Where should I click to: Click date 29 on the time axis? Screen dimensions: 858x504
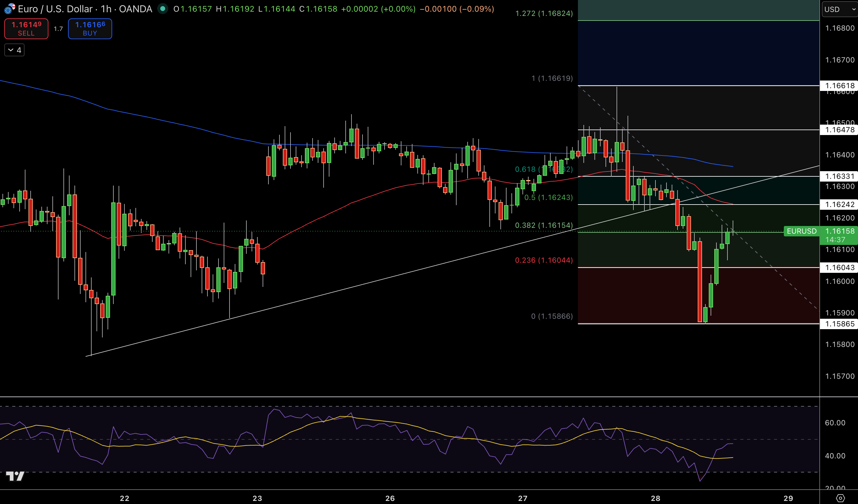788,498
